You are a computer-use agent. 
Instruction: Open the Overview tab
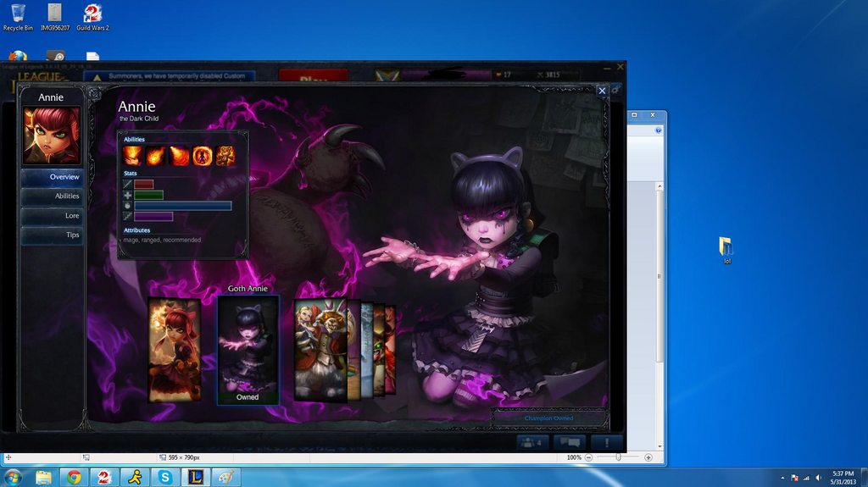(x=52, y=177)
